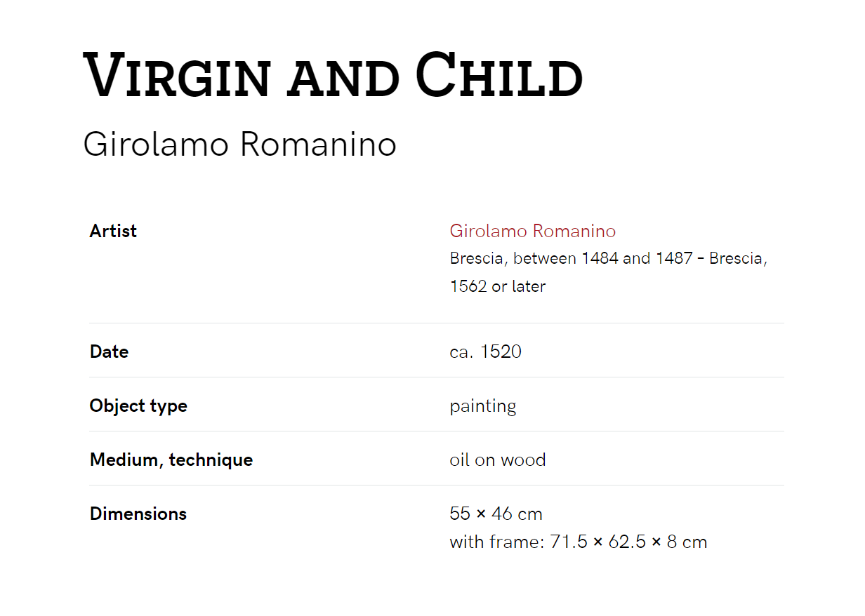Select the oil on wood value

[x=497, y=460]
